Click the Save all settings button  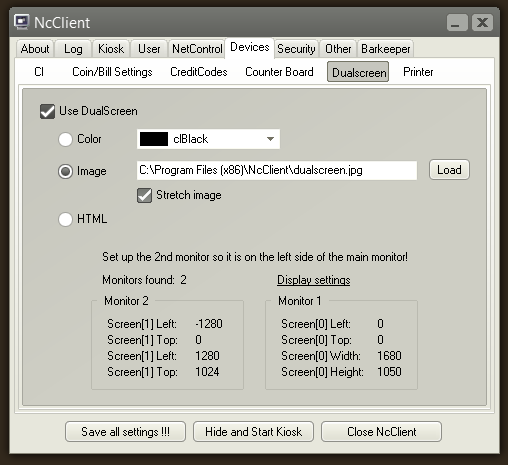(x=125, y=432)
